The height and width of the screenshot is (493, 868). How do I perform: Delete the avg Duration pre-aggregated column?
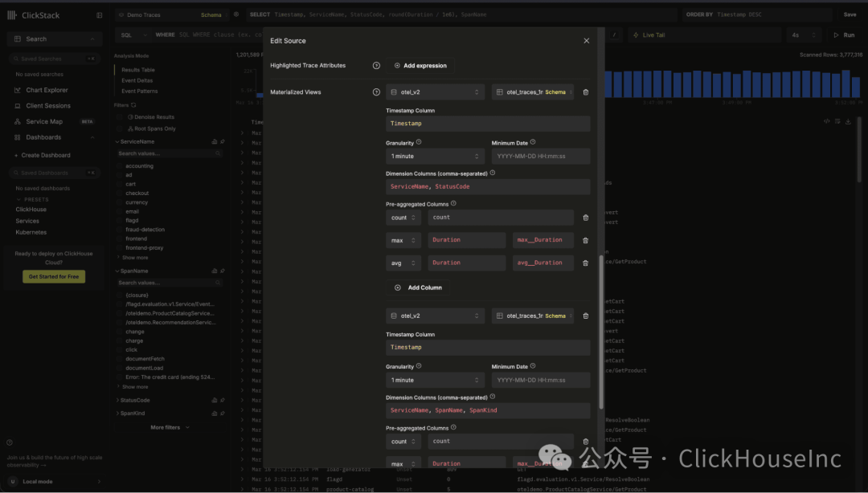tap(586, 263)
